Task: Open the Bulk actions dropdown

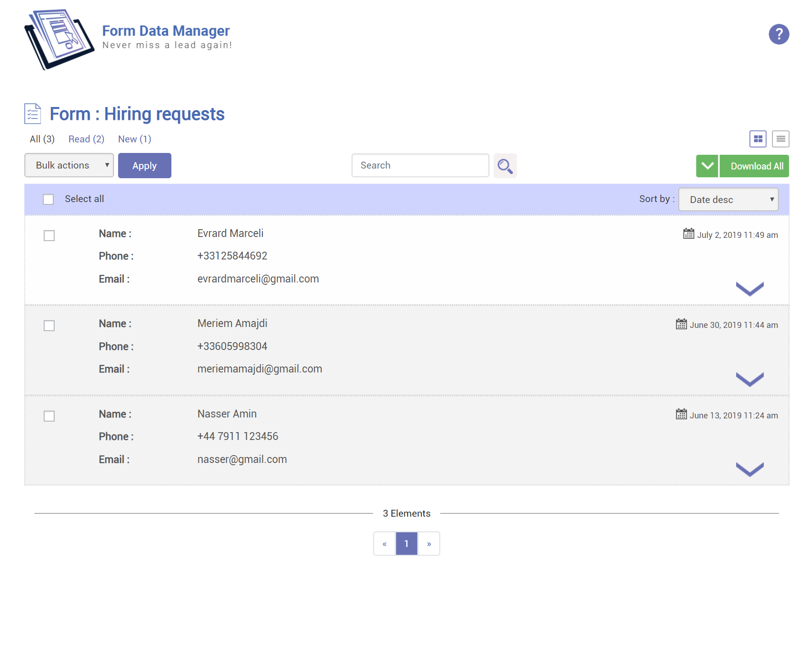Action: tap(69, 165)
